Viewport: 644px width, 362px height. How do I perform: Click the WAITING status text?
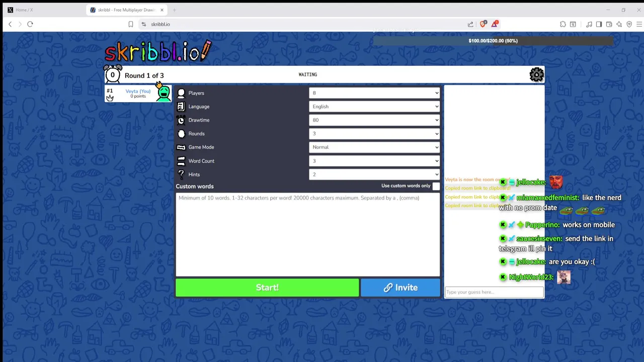308,74
